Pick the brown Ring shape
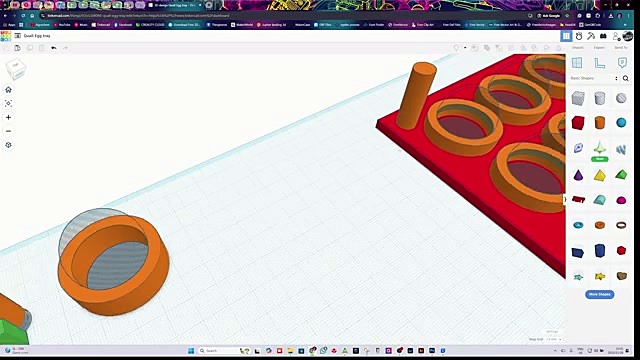This screenshot has width=640, height=360. coord(621,225)
